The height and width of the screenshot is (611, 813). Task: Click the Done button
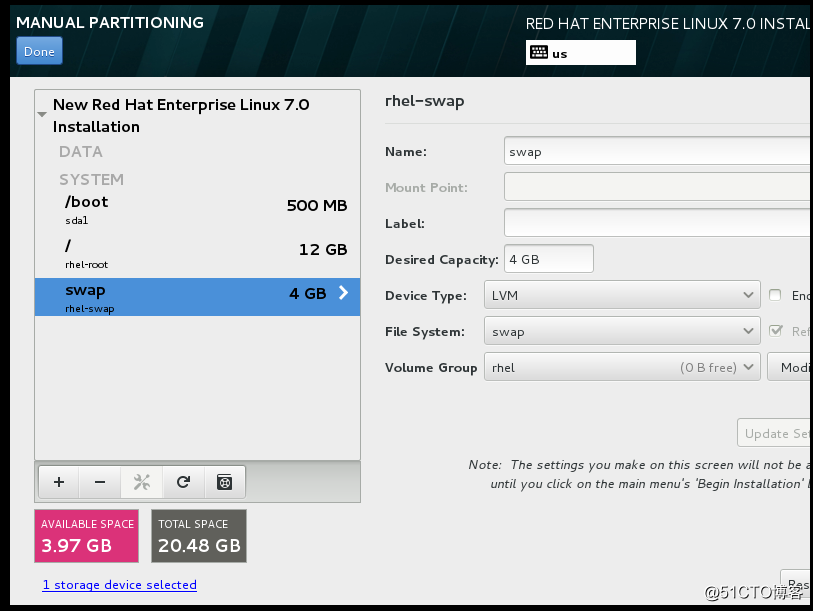(39, 51)
